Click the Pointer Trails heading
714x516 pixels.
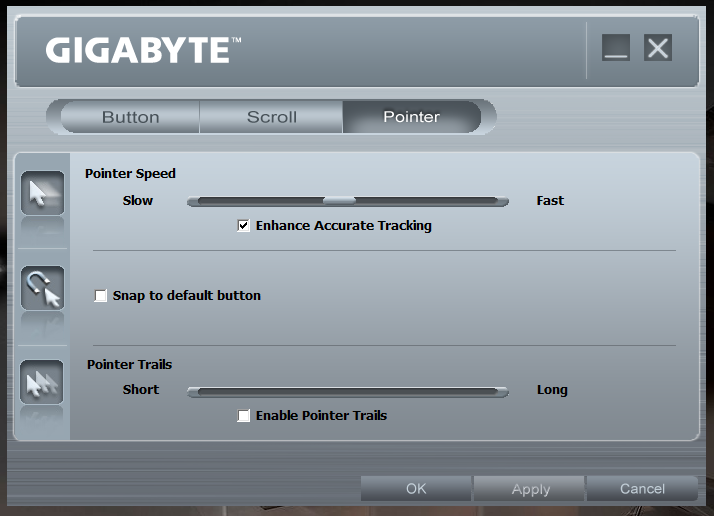click(x=129, y=364)
